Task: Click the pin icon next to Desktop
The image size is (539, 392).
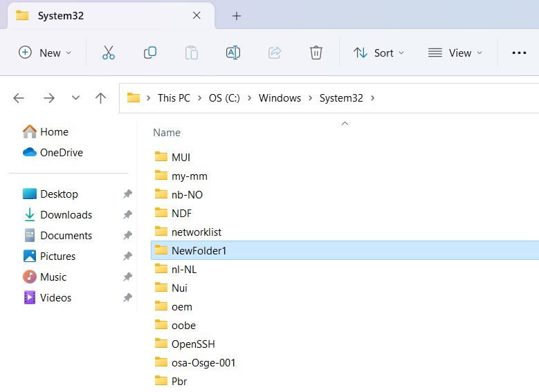Action: [x=127, y=194]
